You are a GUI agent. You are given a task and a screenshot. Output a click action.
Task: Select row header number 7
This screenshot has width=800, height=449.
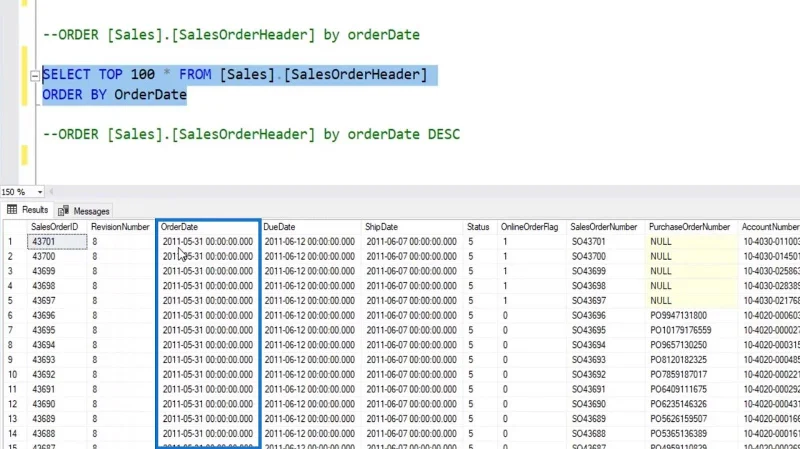(x=14, y=330)
